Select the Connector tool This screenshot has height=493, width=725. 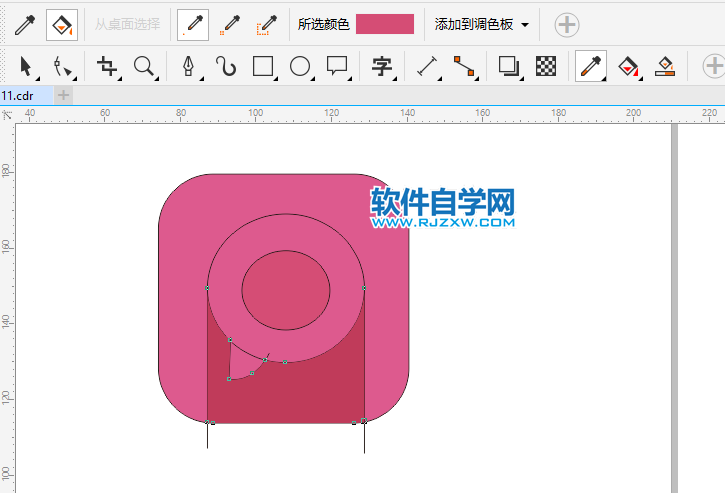(464, 67)
